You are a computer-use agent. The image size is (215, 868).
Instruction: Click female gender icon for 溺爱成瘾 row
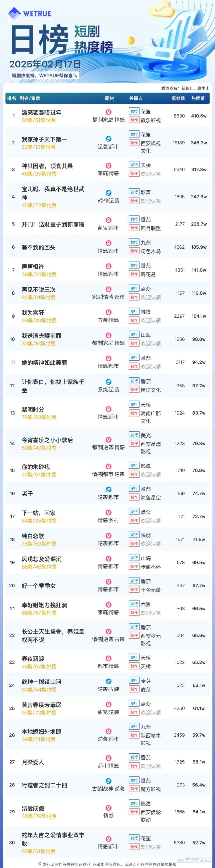point(108,808)
